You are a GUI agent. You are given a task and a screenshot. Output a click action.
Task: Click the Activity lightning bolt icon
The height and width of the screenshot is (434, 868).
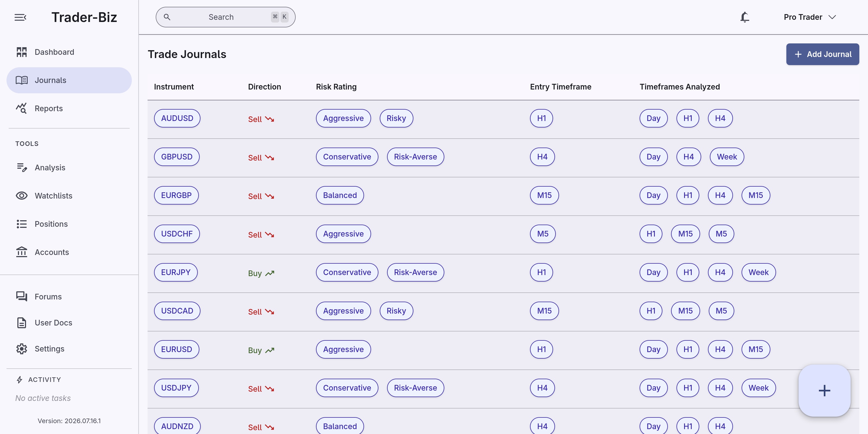click(20, 380)
